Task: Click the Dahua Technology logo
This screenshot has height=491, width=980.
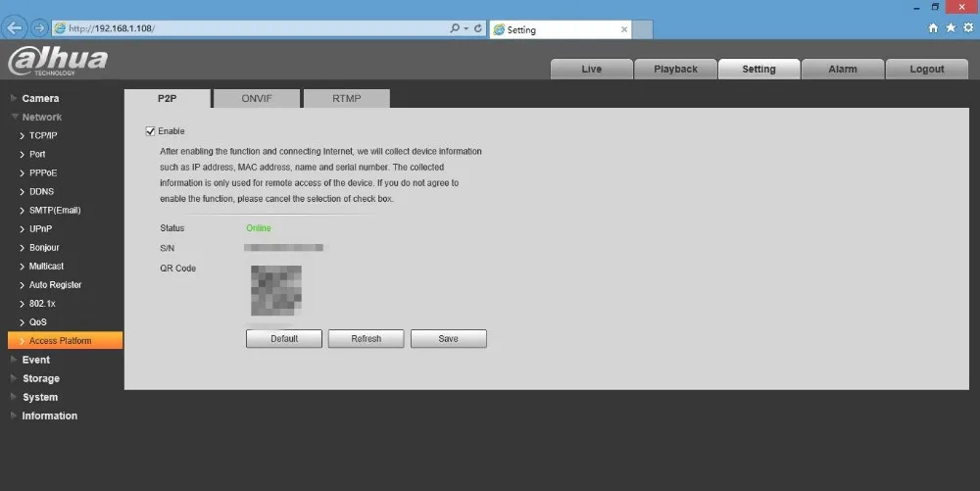Action: [x=58, y=61]
